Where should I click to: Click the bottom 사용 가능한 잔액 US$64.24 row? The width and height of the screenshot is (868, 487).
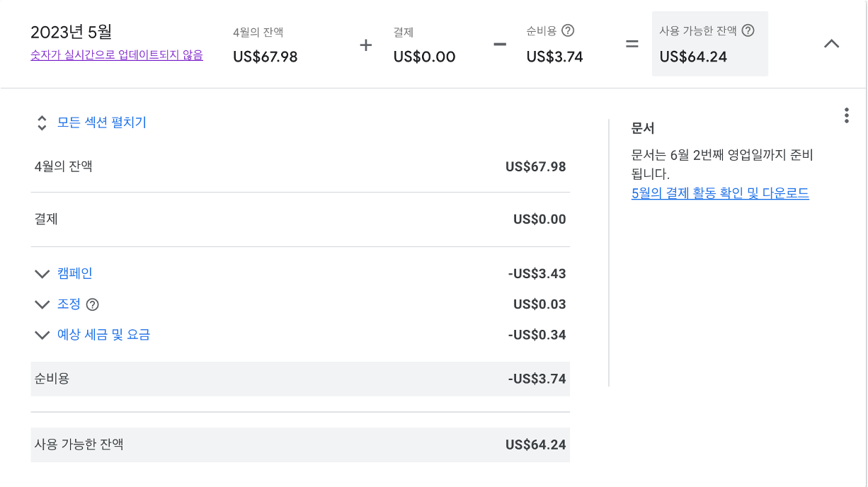[300, 445]
